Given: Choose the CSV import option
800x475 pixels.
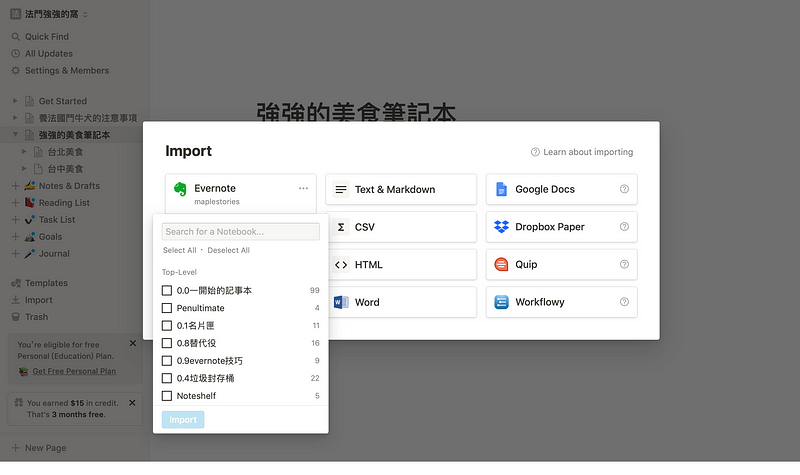Looking at the screenshot, I should 401,227.
